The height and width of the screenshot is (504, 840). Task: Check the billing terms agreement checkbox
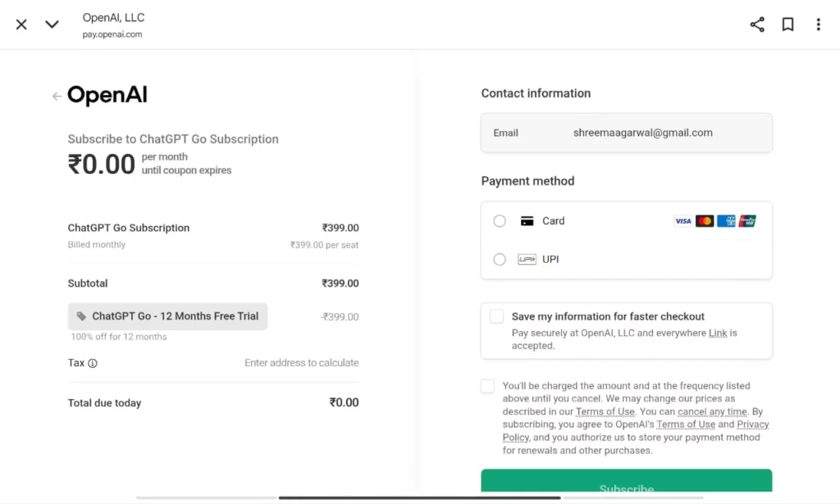pos(487,385)
